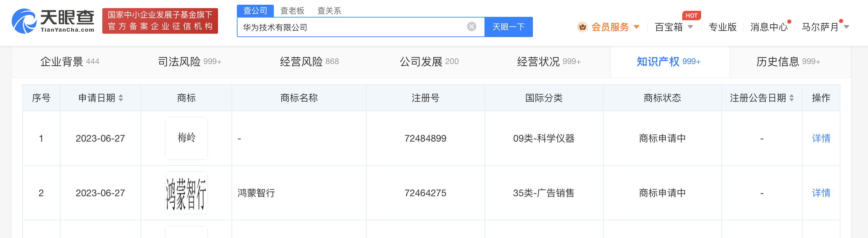Go to 专业版
The image size is (868, 238).
tap(722, 27)
